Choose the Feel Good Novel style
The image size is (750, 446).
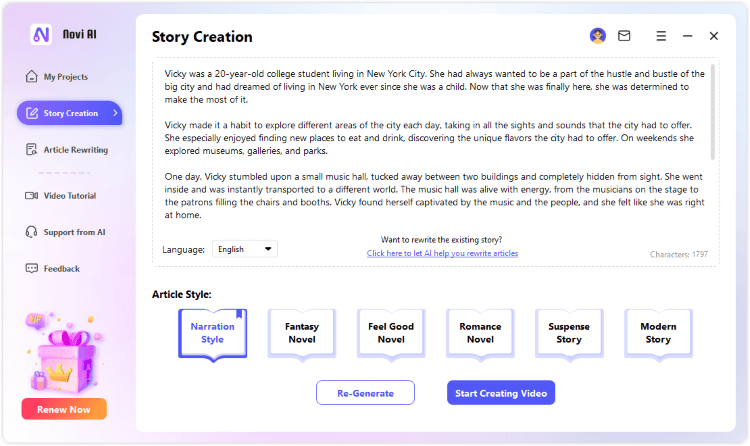[x=391, y=334]
